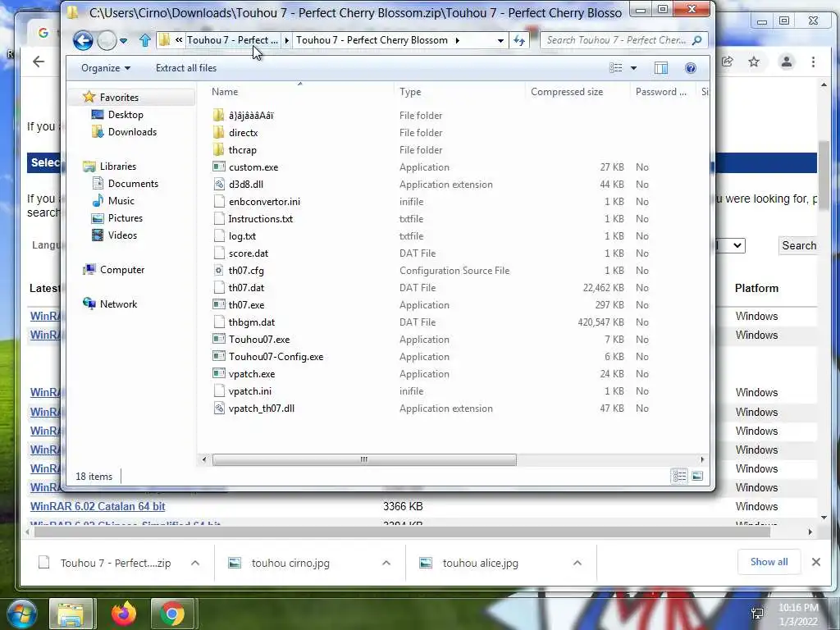Click the Change your view icon
The height and width of the screenshot is (630, 840).
616,68
